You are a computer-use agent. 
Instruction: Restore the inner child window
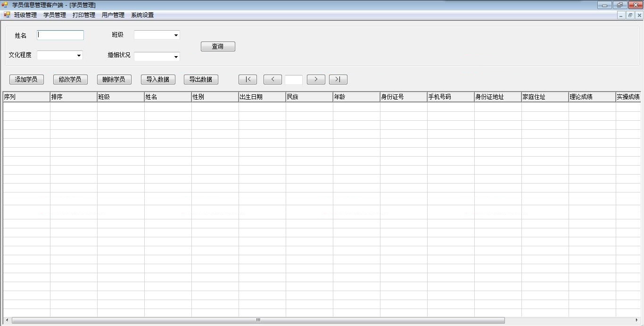tap(630, 15)
